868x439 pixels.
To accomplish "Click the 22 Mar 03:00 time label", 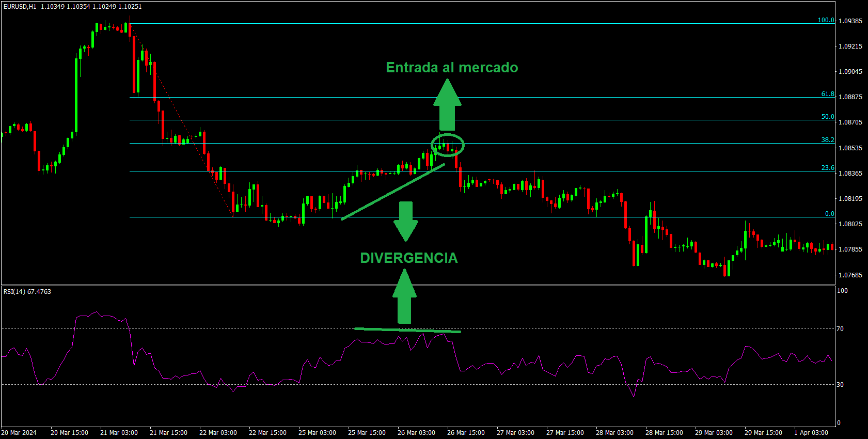I will click(x=218, y=433).
